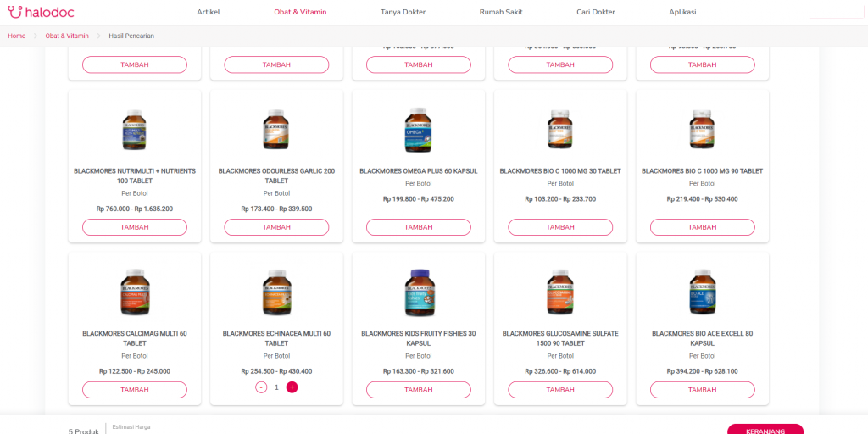Click the halodoc logo
Viewport: 868px width, 434px height.
click(x=41, y=12)
